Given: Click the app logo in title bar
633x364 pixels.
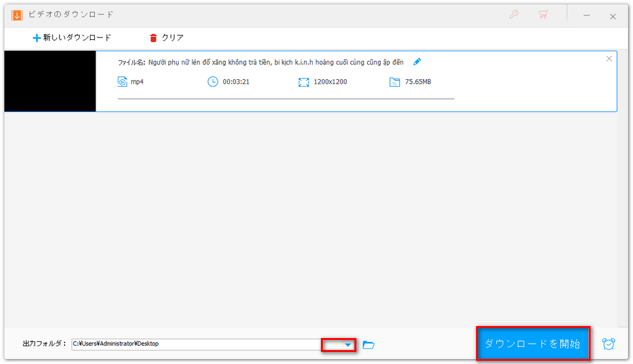Looking at the screenshot, I should 16,15.
